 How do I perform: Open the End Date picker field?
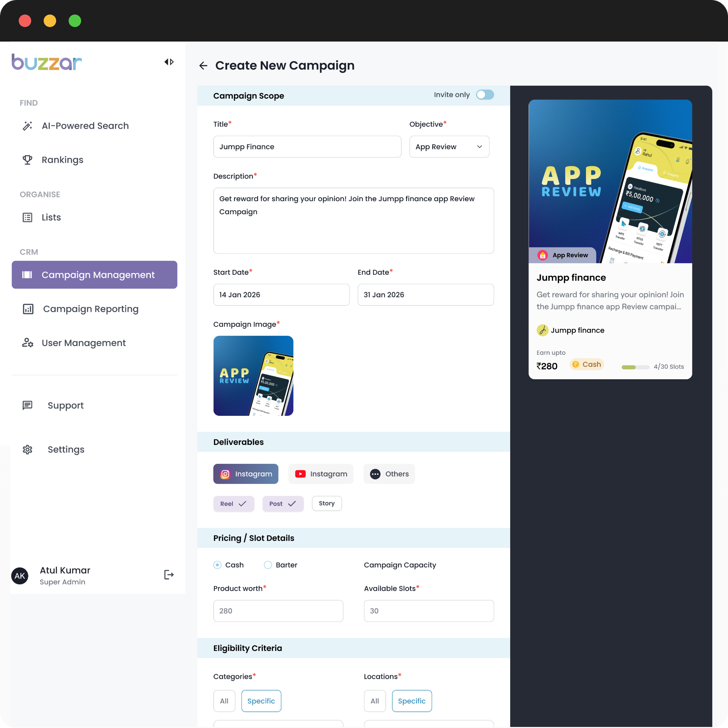click(425, 295)
